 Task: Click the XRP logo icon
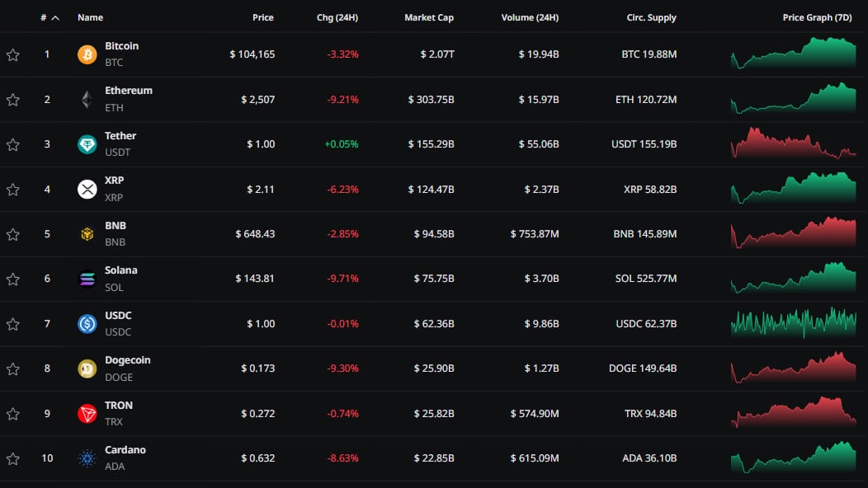[x=87, y=189]
